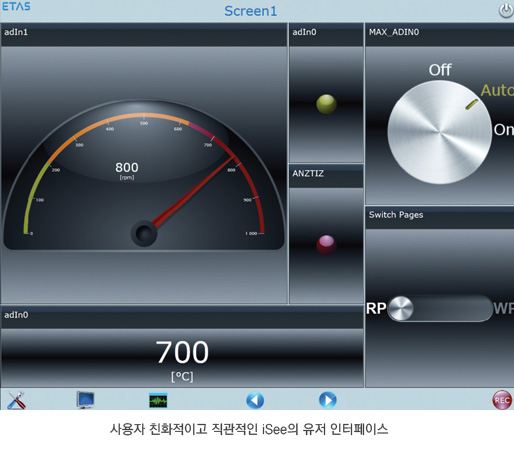This screenshot has width=514, height=450.
Task: Start recording with the REC button
Action: pyautogui.click(x=502, y=400)
